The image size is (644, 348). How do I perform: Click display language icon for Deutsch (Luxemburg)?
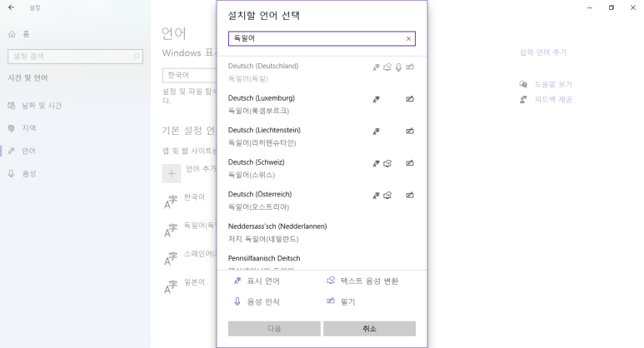377,99
